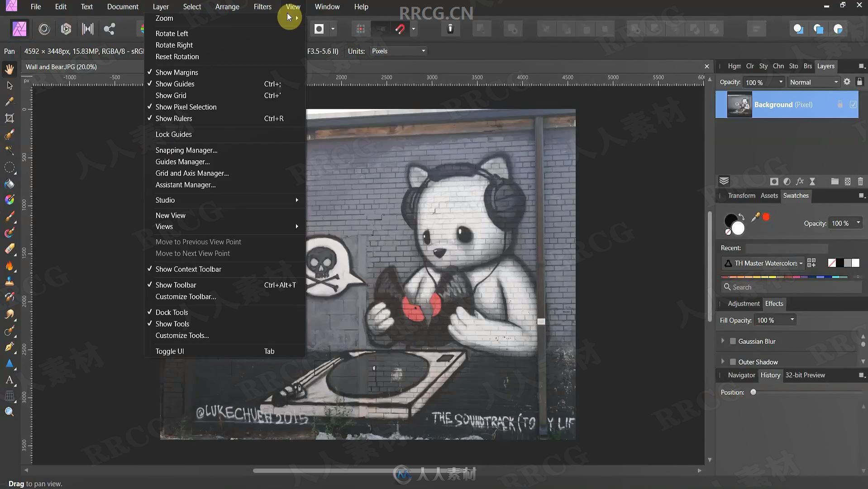Select the Zoom magnifier tool
The width and height of the screenshot is (868, 489).
click(x=10, y=412)
